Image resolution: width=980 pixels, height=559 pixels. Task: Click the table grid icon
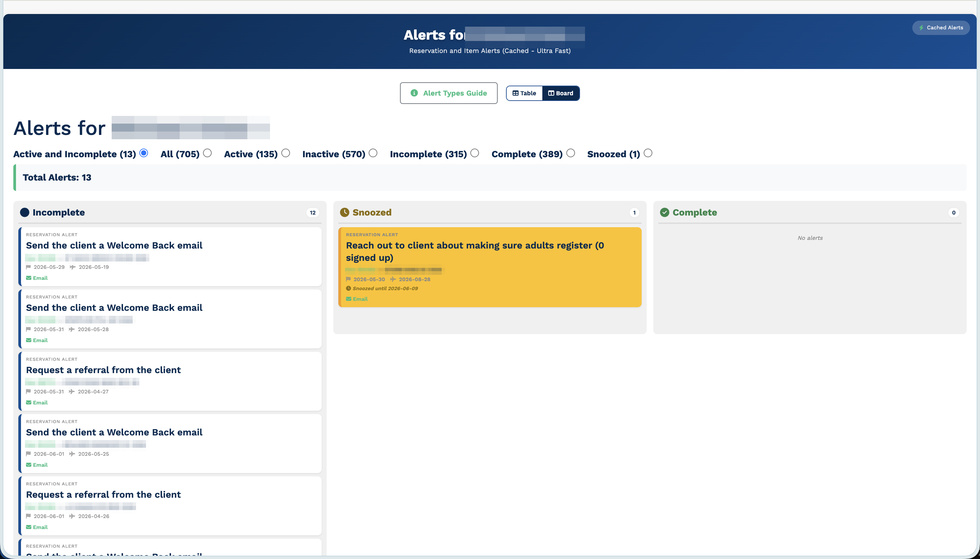pos(515,93)
